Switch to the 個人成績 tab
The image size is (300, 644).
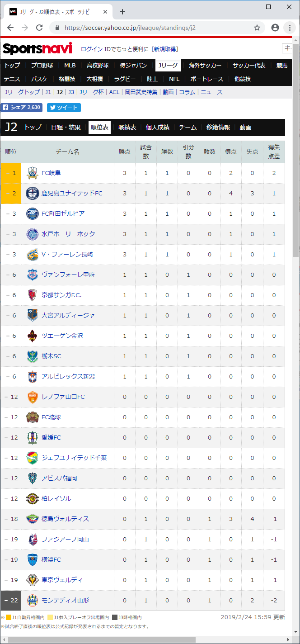(x=158, y=128)
